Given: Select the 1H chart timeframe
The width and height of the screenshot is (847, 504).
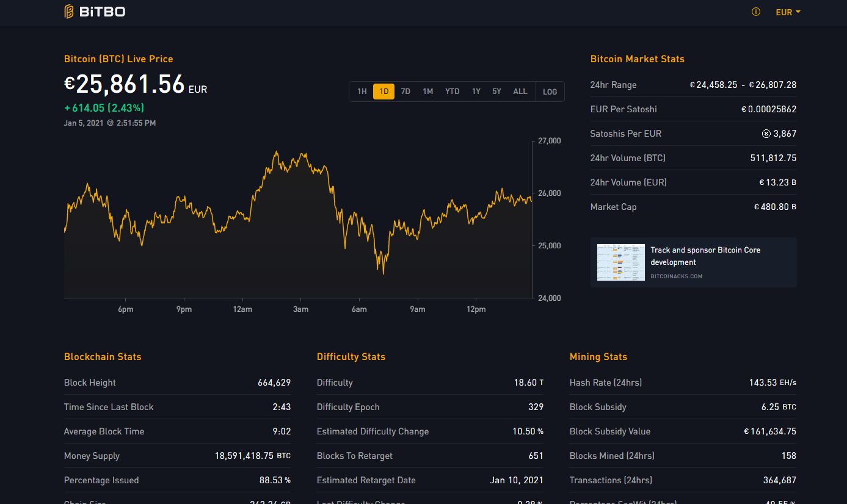Looking at the screenshot, I should tap(362, 92).
